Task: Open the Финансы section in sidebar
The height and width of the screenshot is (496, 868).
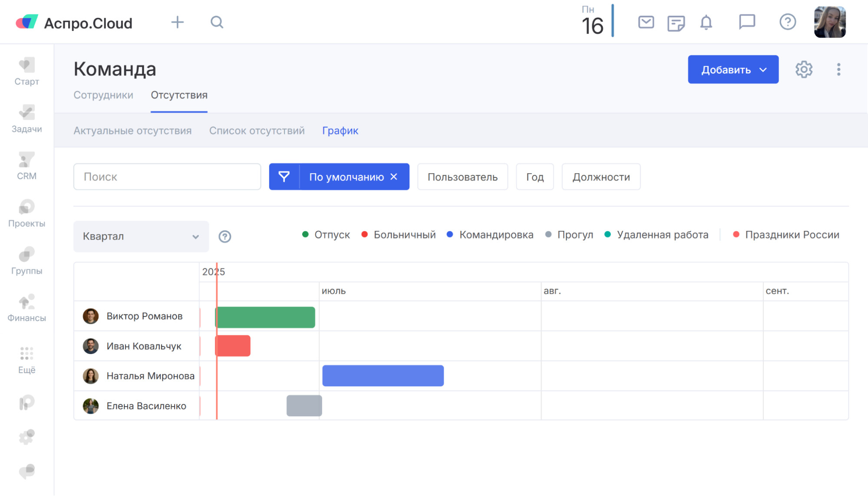Action: [x=26, y=309]
